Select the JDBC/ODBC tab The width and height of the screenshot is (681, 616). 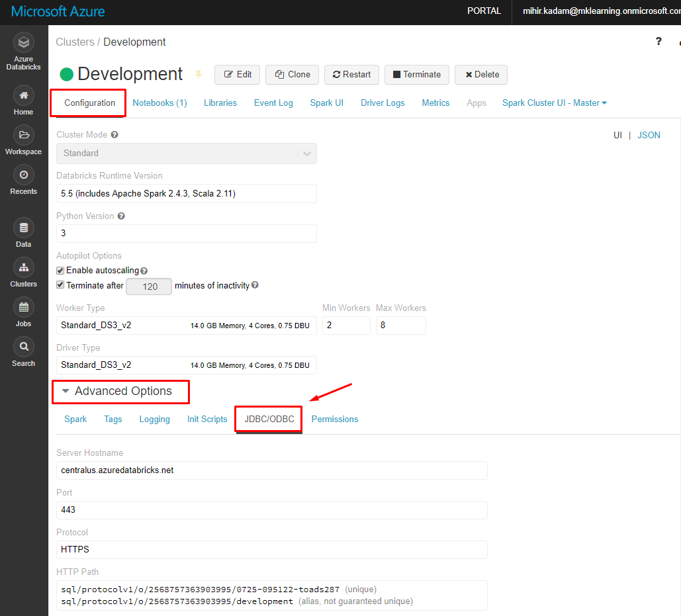click(269, 419)
